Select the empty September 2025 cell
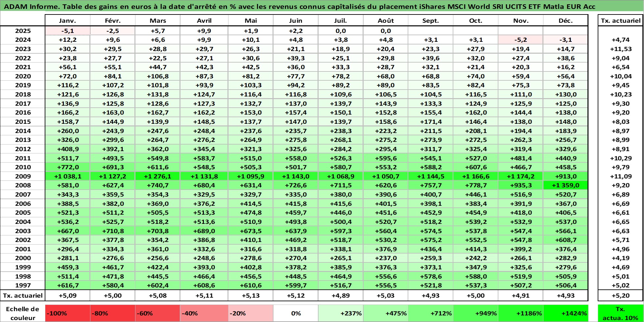The width and height of the screenshot is (644, 322). pyautogui.click(x=431, y=31)
